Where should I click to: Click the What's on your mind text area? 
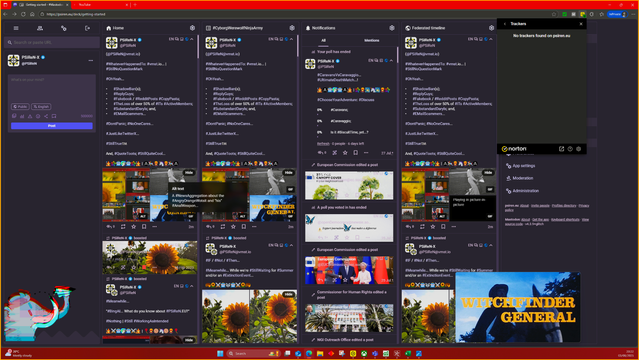(52, 88)
